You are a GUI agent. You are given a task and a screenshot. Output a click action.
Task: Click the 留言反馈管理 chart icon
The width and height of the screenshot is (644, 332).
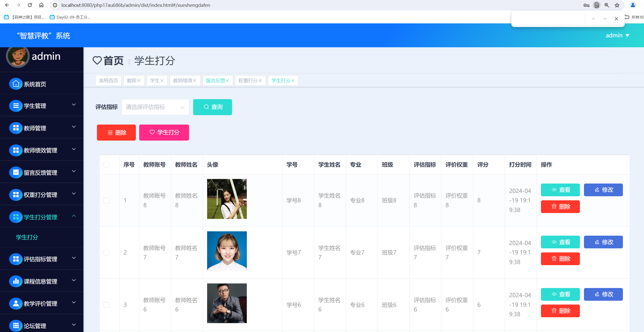(x=16, y=172)
